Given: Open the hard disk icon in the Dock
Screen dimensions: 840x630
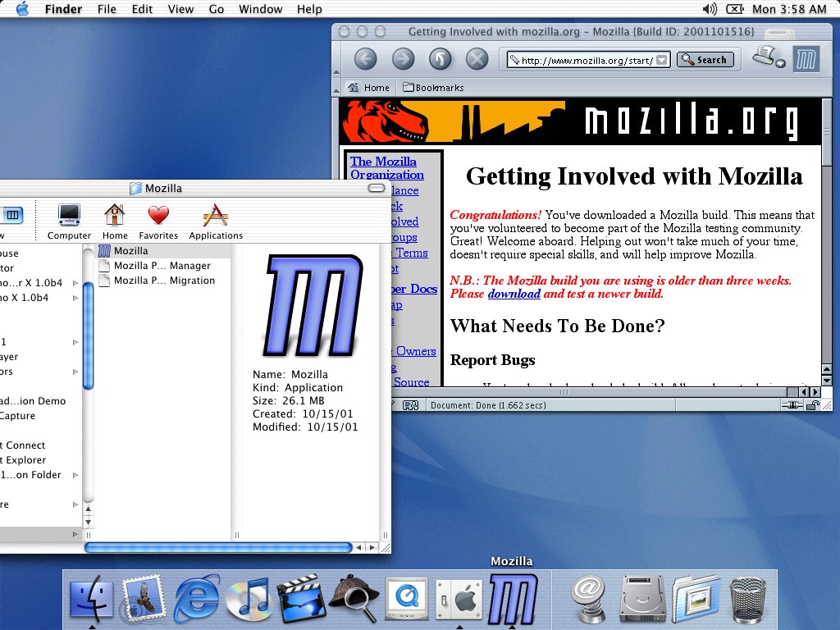Looking at the screenshot, I should [x=641, y=600].
